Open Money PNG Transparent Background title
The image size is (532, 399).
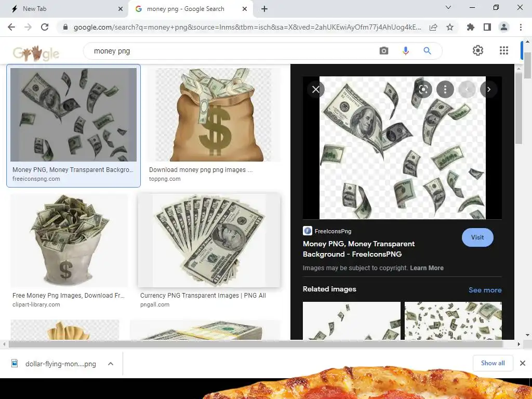(x=358, y=249)
